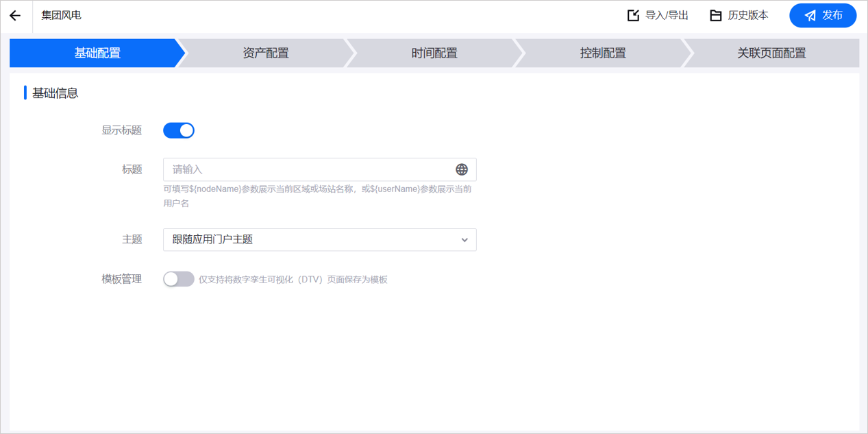Open 历史版本 via its text label

pos(748,16)
